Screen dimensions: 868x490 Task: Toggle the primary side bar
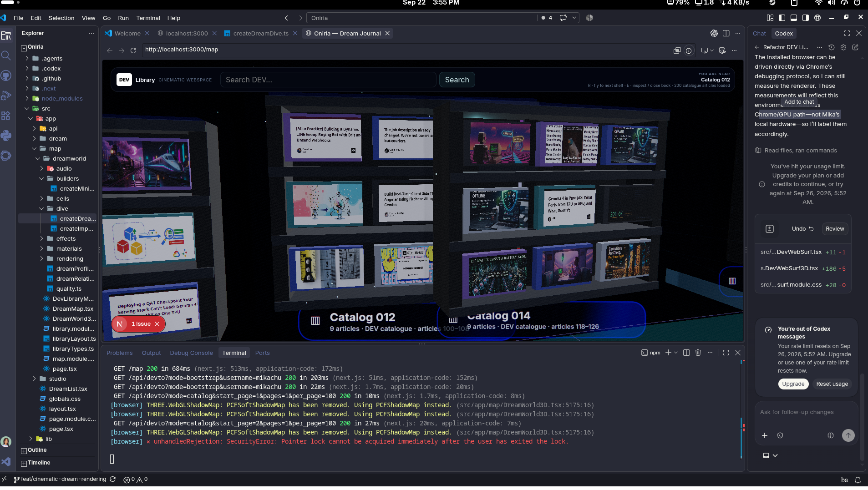tap(782, 18)
